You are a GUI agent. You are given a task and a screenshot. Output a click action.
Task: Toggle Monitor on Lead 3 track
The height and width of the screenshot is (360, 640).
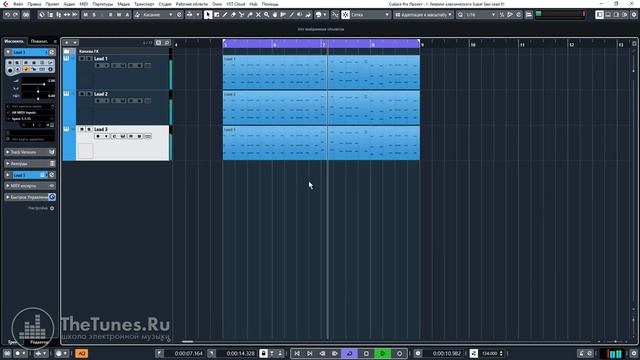[106, 136]
